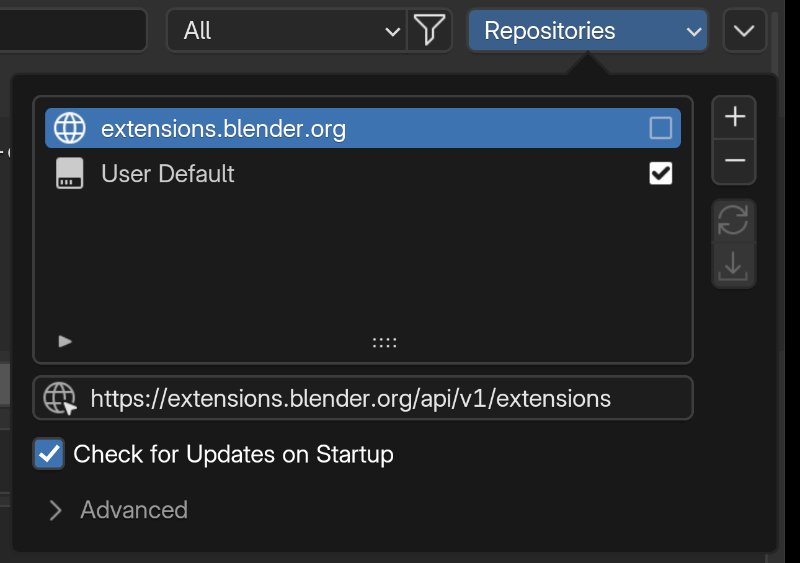This screenshot has height=563, width=800.
Task: Click the remove repository minus button
Action: 734,162
